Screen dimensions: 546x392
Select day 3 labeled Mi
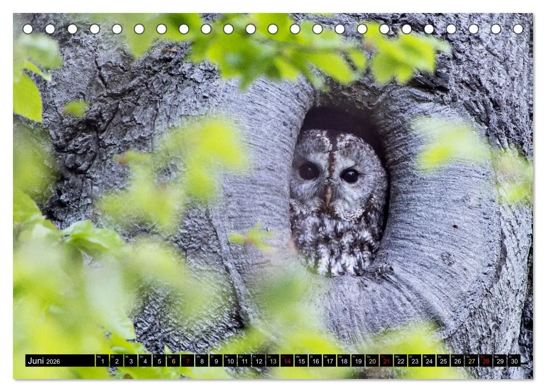coord(131,361)
